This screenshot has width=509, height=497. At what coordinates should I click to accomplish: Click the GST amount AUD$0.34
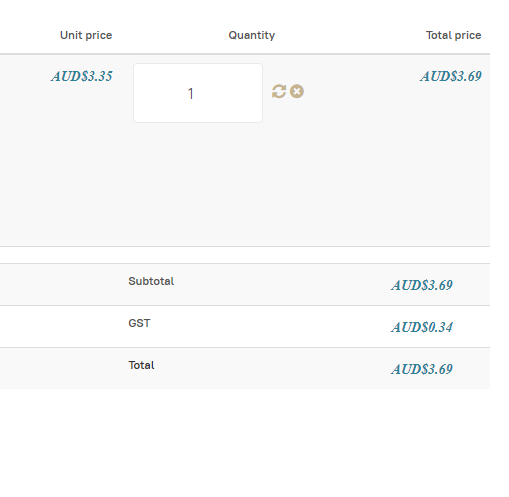pos(422,327)
